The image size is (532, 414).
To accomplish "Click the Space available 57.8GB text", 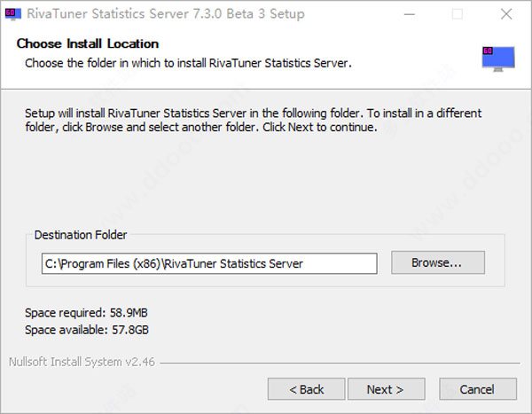I will point(86,330).
